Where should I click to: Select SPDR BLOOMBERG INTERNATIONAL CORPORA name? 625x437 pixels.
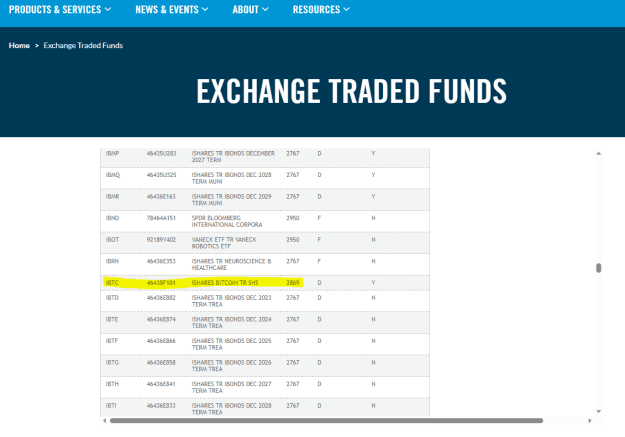click(227, 221)
